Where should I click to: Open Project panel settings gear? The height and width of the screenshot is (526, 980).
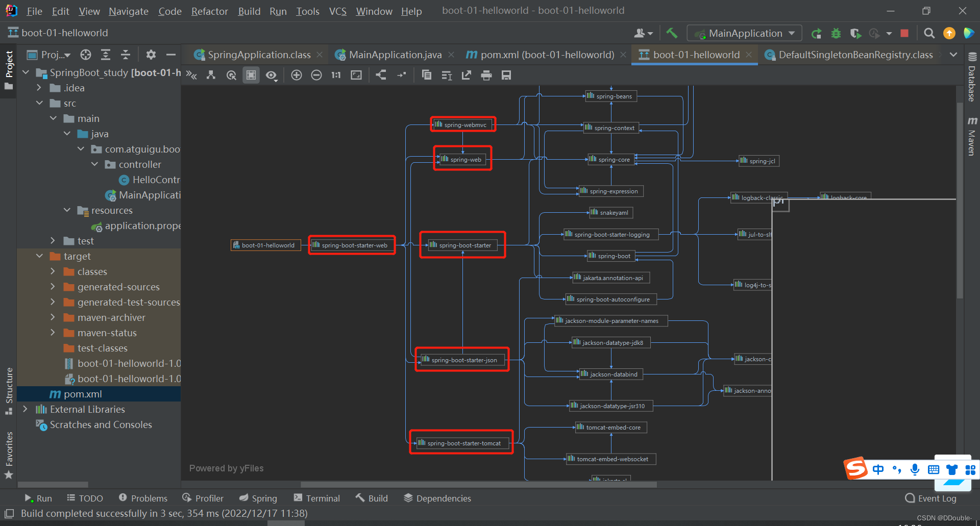151,55
